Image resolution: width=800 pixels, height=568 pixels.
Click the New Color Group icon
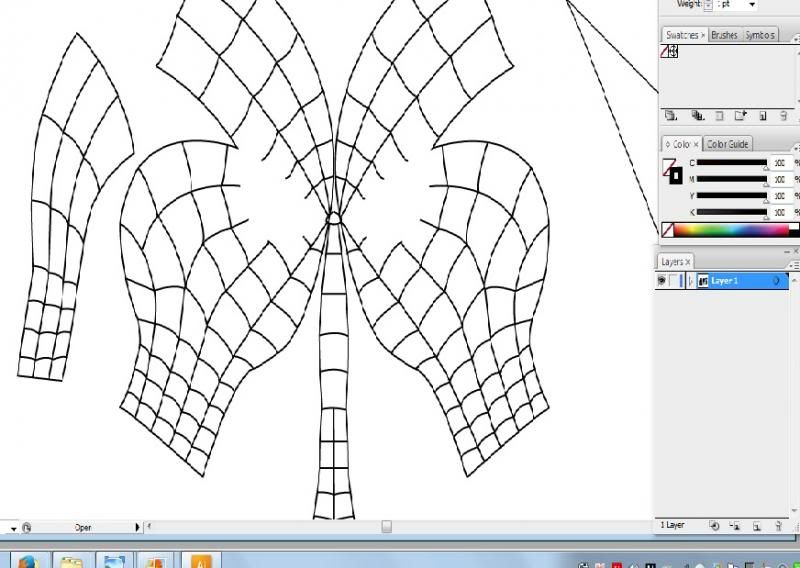pyautogui.click(x=740, y=116)
